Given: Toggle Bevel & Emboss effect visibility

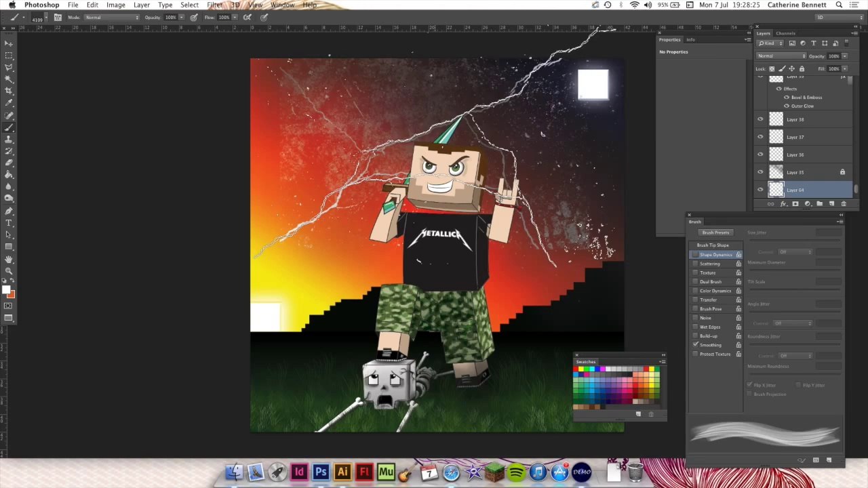Looking at the screenshot, I should point(787,98).
